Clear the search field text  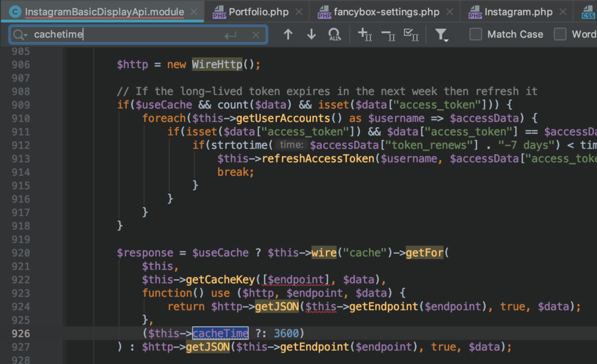[x=256, y=35]
